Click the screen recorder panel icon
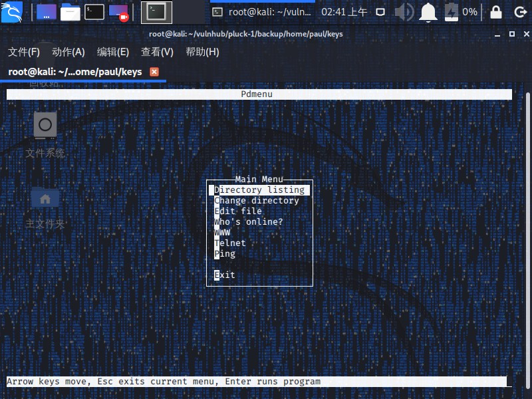532x399 pixels. pos(119,13)
